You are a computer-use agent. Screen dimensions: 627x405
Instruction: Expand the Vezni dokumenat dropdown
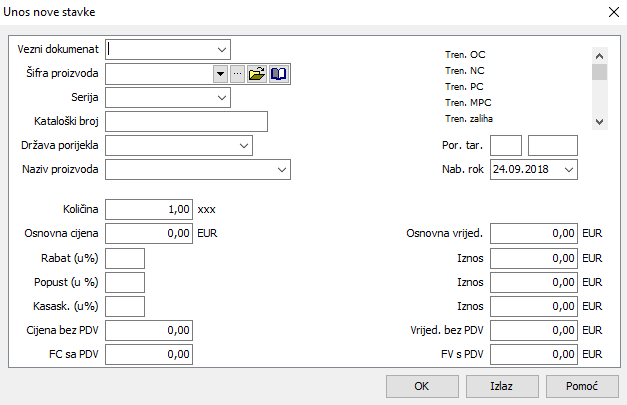(220, 48)
